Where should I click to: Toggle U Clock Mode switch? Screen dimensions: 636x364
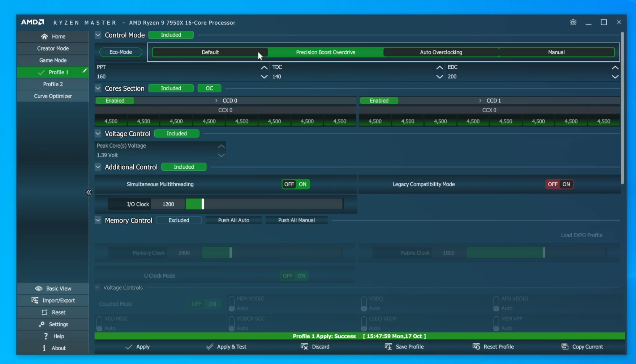[x=294, y=276]
